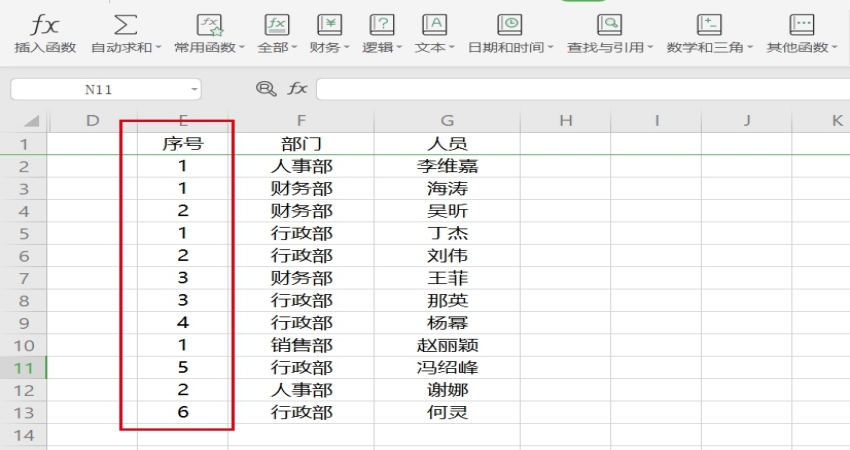Click the Text functions icon

pos(434,24)
